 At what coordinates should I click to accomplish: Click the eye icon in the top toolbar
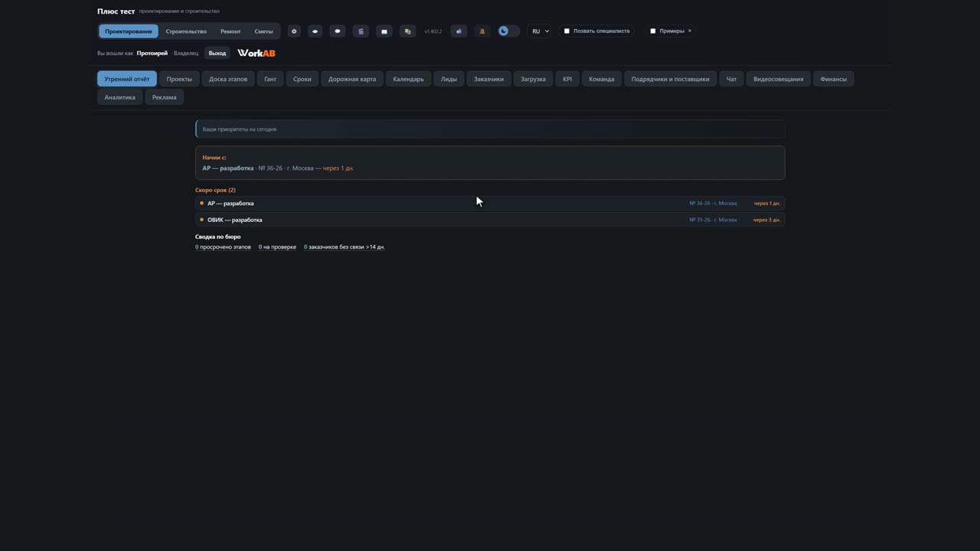(315, 31)
